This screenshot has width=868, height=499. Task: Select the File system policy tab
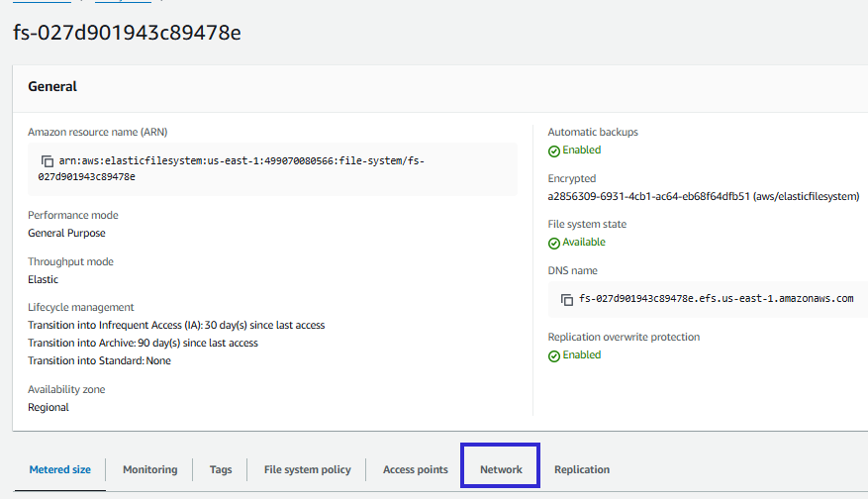(307, 469)
